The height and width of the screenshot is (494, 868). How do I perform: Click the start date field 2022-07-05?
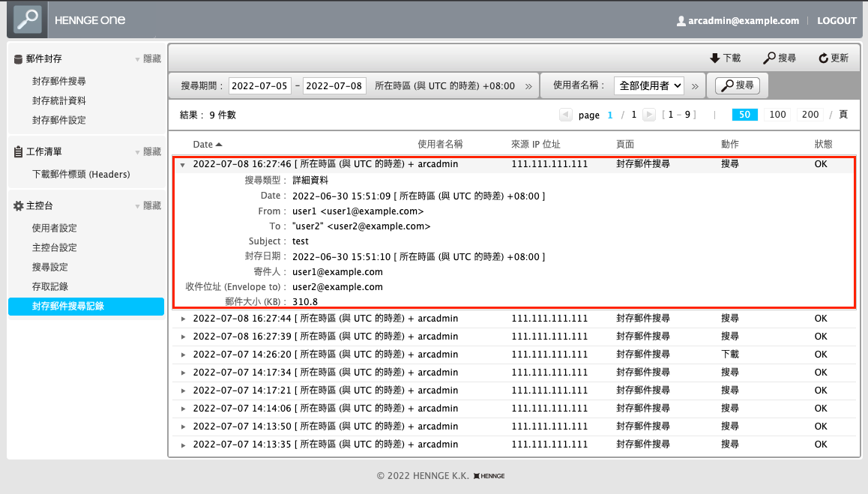(260, 86)
